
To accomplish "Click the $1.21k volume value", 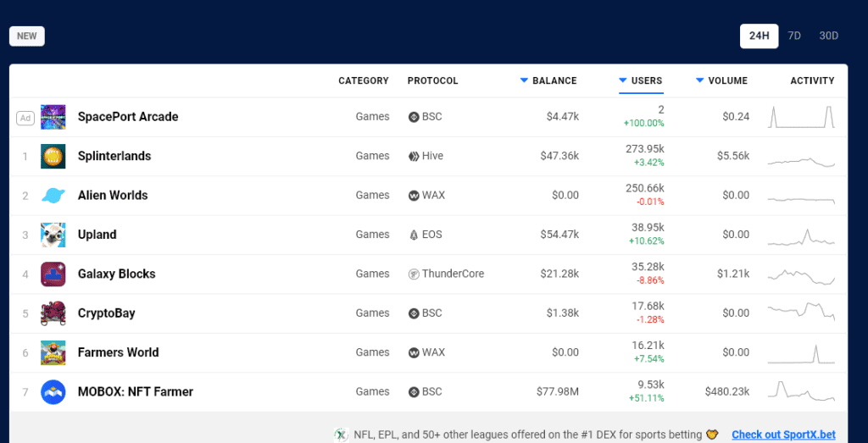I will [x=733, y=274].
